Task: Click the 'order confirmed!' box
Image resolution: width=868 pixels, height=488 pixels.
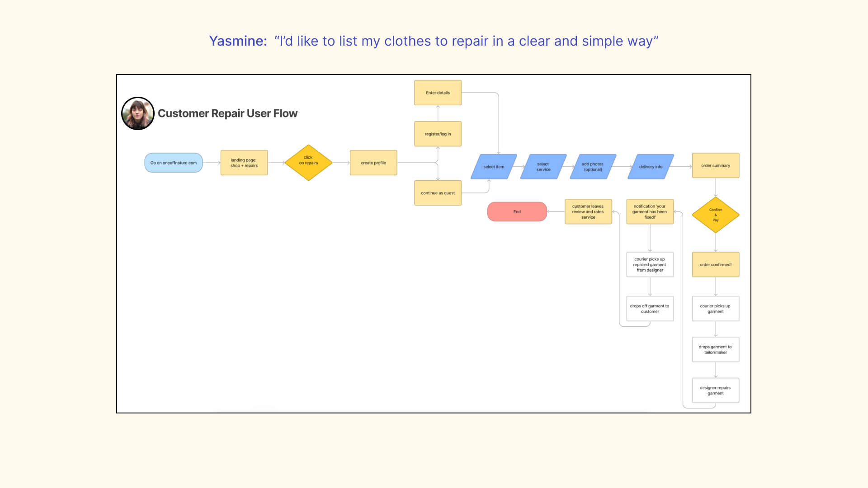Action: [715, 264]
